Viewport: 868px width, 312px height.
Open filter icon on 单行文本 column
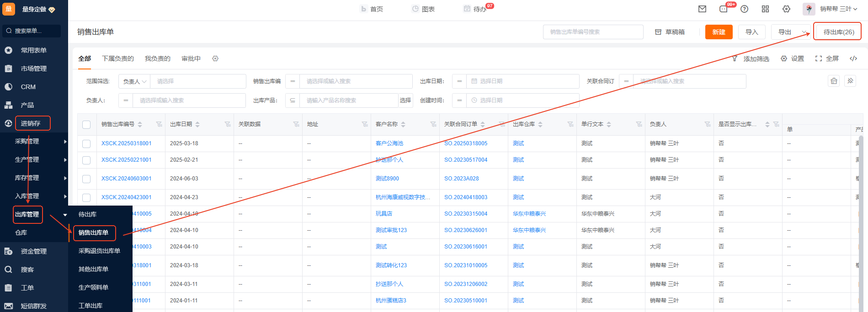pos(639,124)
